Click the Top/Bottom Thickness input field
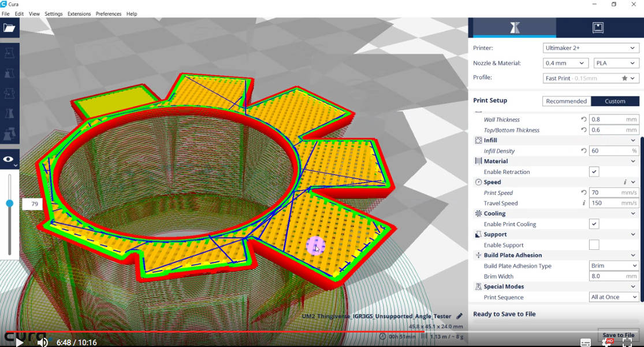The width and height of the screenshot is (644, 347). click(613, 130)
